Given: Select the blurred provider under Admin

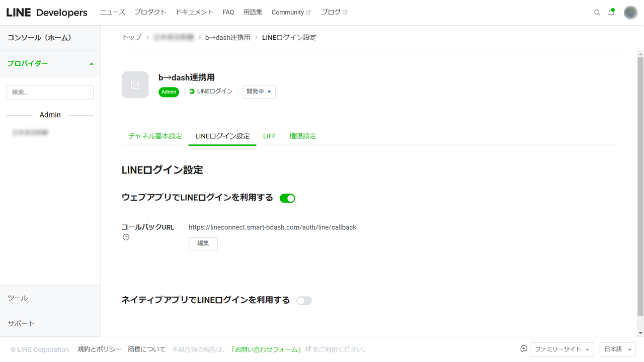Looking at the screenshot, I should 30,133.
